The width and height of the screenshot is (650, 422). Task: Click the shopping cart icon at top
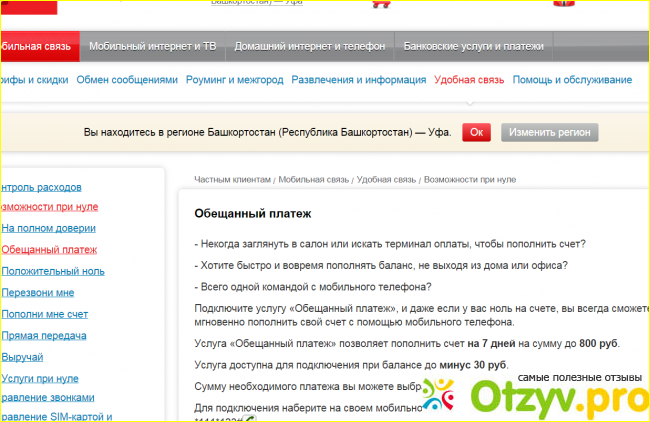pyautogui.click(x=380, y=3)
